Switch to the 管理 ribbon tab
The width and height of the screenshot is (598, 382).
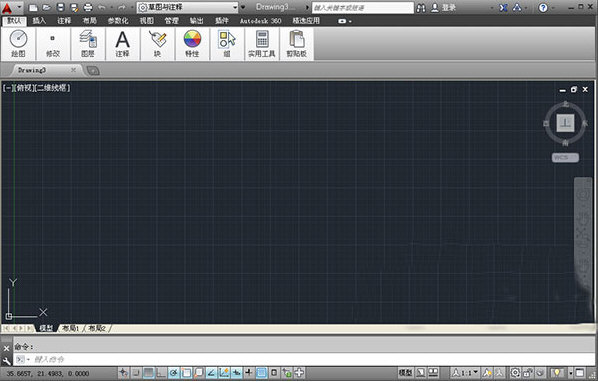coord(172,21)
